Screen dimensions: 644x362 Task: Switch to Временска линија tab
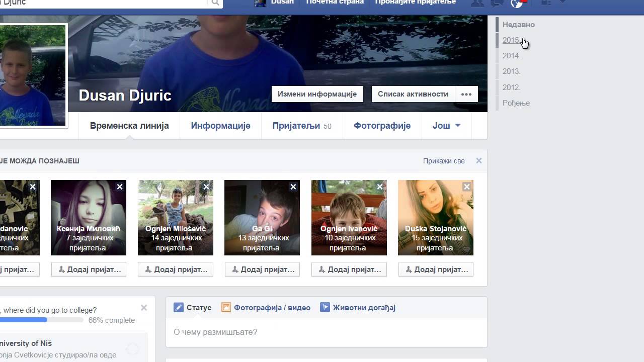coord(129,126)
